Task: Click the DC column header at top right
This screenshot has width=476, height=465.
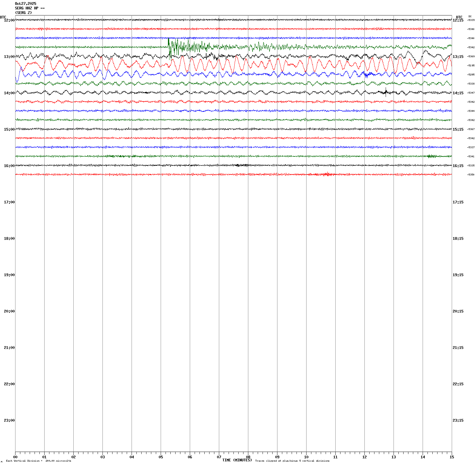Action: (470, 16)
